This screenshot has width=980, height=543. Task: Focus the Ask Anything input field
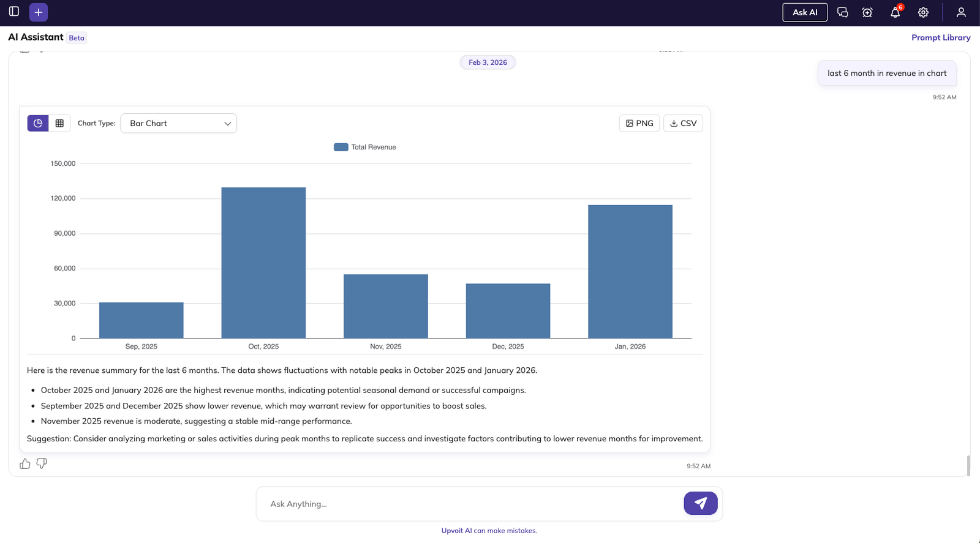coord(472,504)
